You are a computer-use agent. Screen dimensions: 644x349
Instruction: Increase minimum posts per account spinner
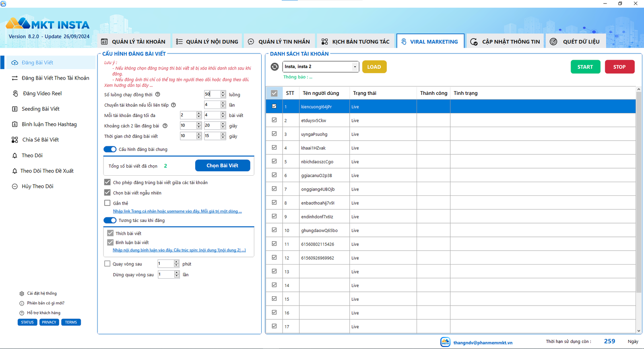tap(199, 113)
